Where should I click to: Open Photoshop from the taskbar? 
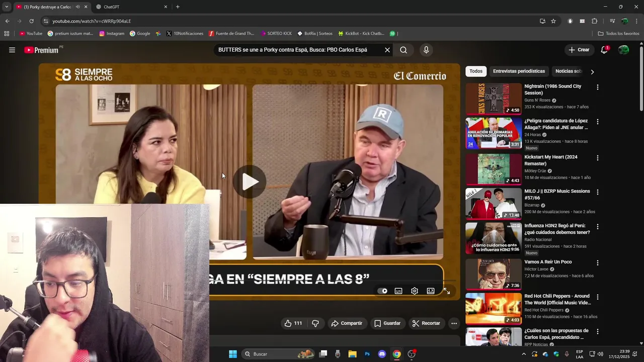[x=367, y=354]
